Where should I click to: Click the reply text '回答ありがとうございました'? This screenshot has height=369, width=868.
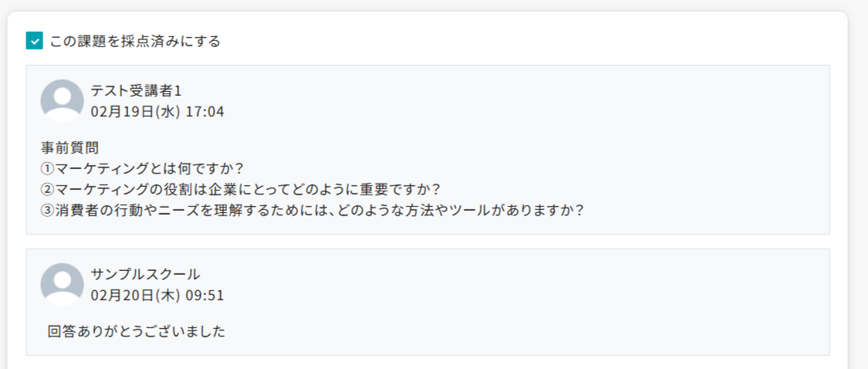click(x=137, y=332)
